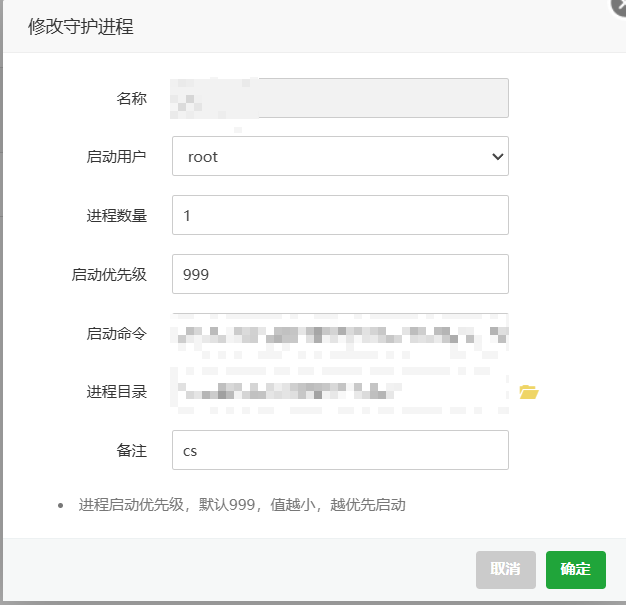Close the 修改守护进程 dialog with X
The height and width of the screenshot is (605, 626).
coord(619,5)
